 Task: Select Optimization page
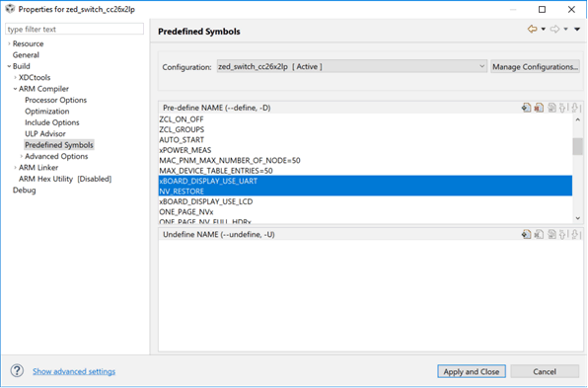pyautogui.click(x=47, y=112)
